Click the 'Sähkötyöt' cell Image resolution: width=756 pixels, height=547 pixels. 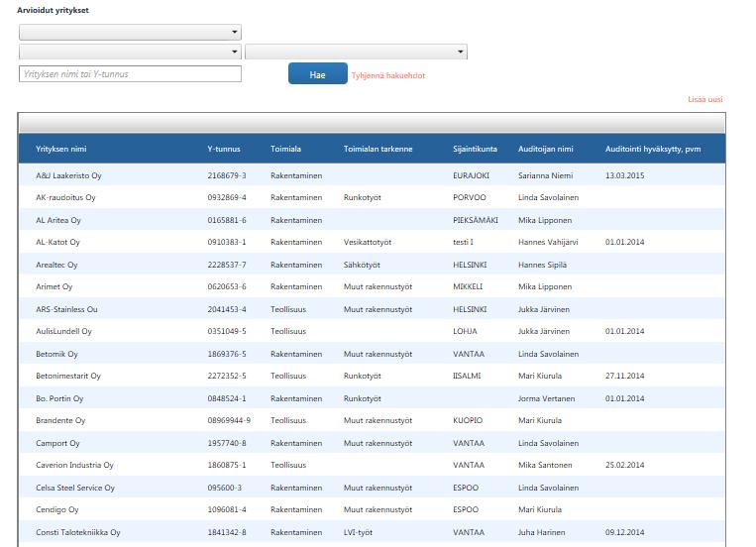point(362,265)
